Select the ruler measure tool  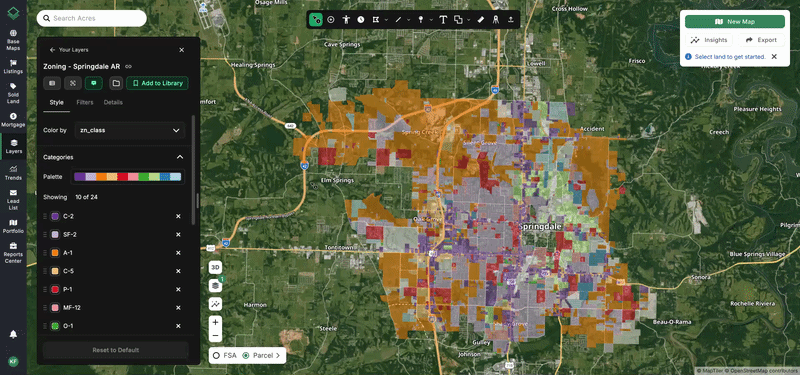tap(480, 20)
